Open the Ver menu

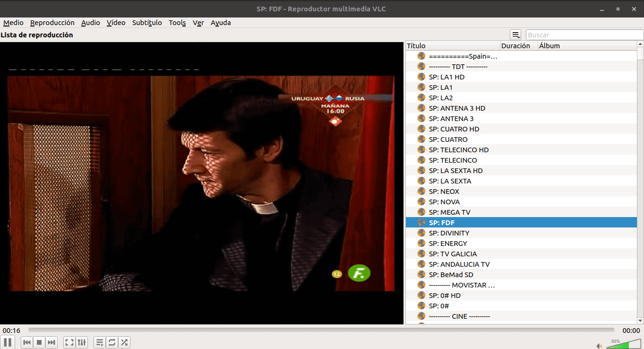click(x=198, y=23)
